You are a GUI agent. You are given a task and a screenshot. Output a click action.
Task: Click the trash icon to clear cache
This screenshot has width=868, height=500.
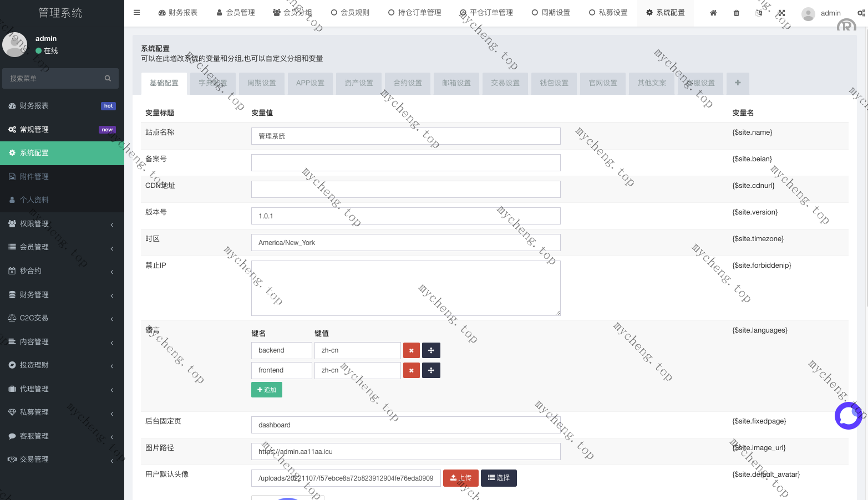point(737,13)
